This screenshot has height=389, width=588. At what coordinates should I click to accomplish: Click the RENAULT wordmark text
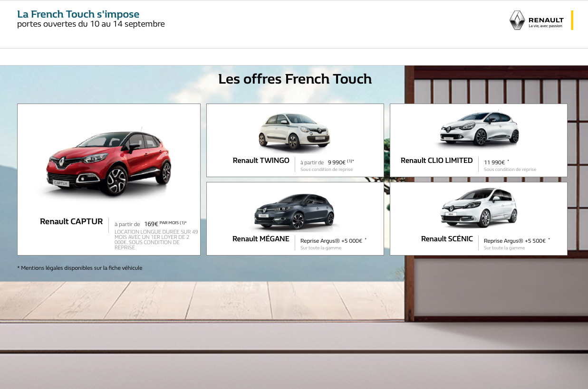[x=546, y=20]
